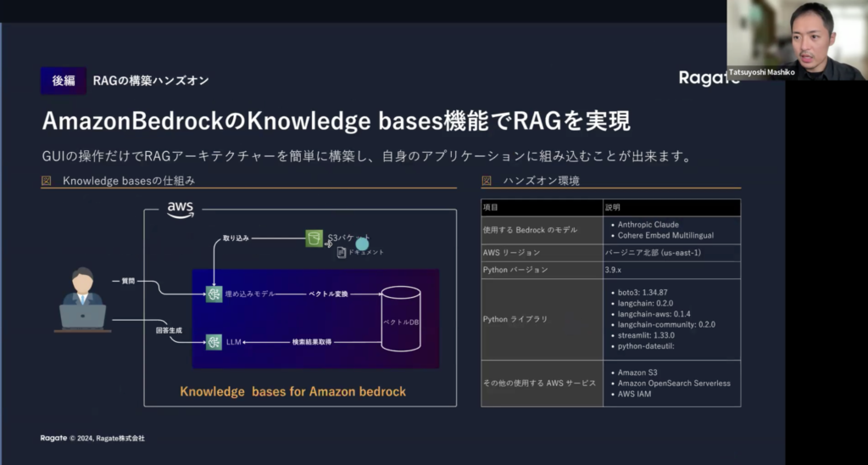Click the langchain-community: 0.2.0 entry
This screenshot has width=868, height=465.
666,324
